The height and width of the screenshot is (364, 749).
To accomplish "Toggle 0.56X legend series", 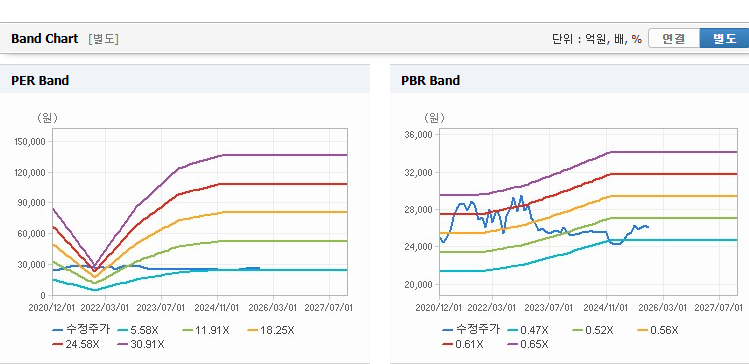I will [x=657, y=330].
